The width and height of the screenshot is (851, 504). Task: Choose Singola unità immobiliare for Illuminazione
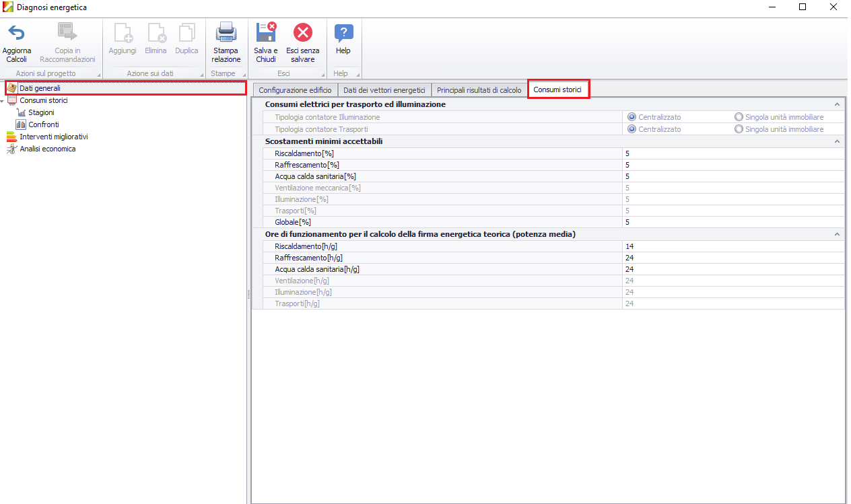pyautogui.click(x=739, y=117)
